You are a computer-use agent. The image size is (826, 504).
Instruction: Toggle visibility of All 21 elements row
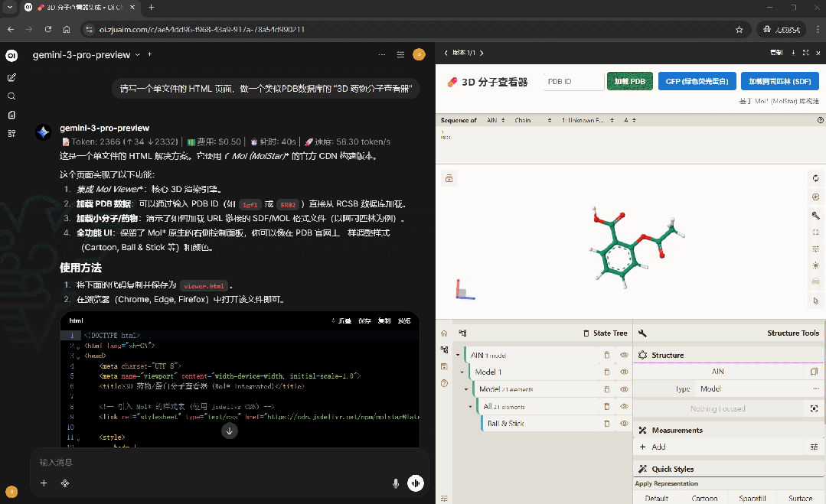pyautogui.click(x=624, y=406)
